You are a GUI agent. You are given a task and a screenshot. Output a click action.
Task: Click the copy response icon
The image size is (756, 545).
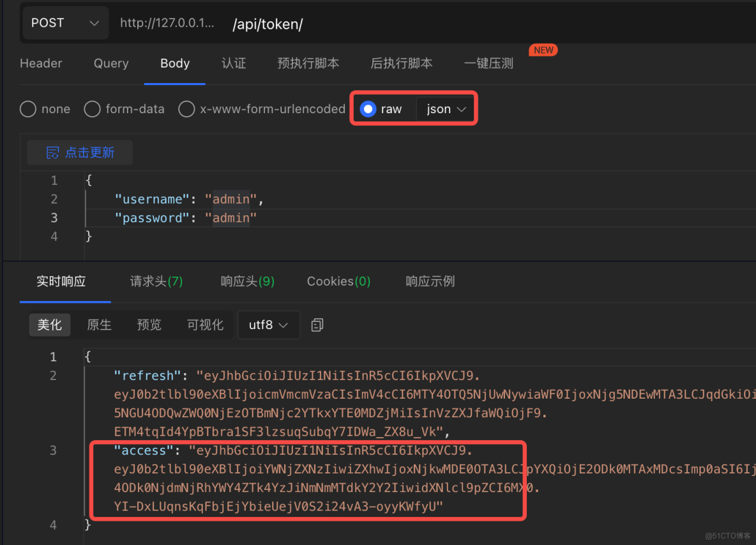coord(317,325)
